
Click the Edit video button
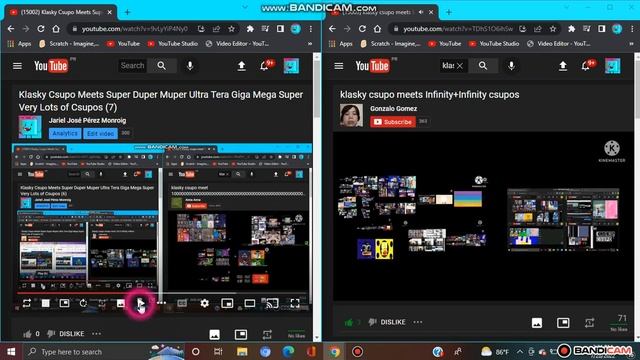pos(100,133)
